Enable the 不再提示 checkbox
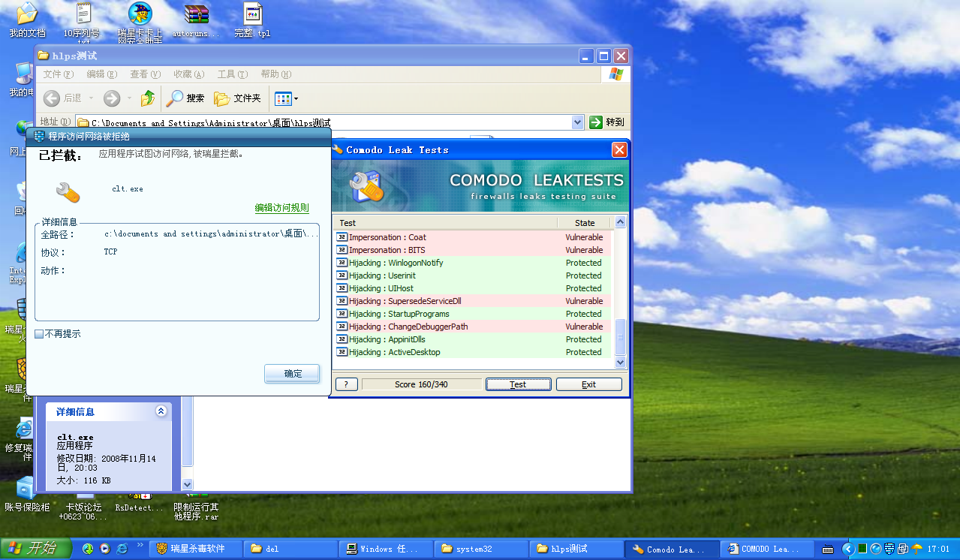Screen dimensions: 960x560 coord(39,334)
